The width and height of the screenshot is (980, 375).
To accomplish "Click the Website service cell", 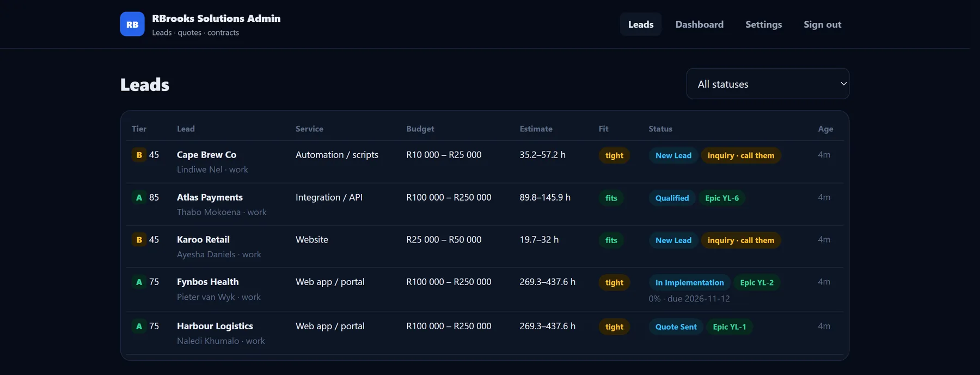I will click(312, 240).
